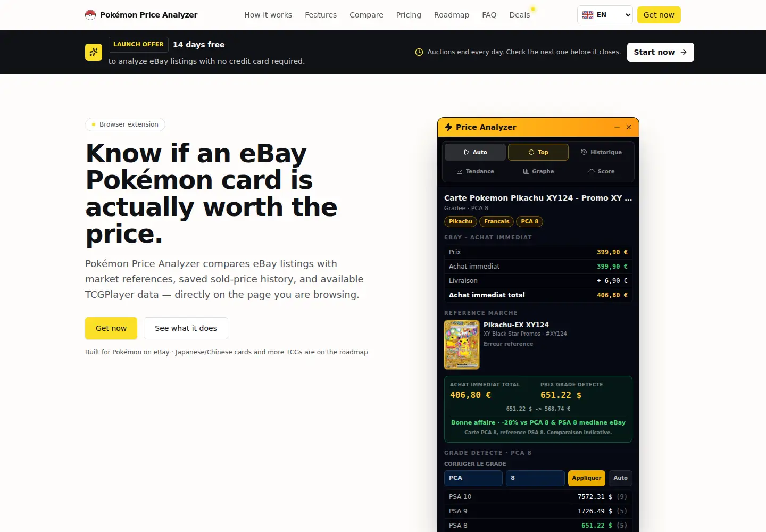Click the PCA grading company field
Image resolution: width=766 pixels, height=532 pixels.
pyautogui.click(x=473, y=478)
